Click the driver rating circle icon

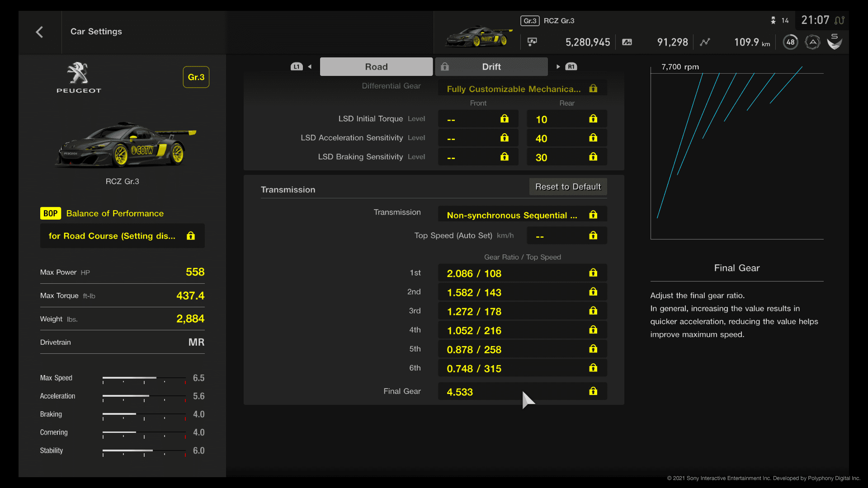tap(812, 42)
